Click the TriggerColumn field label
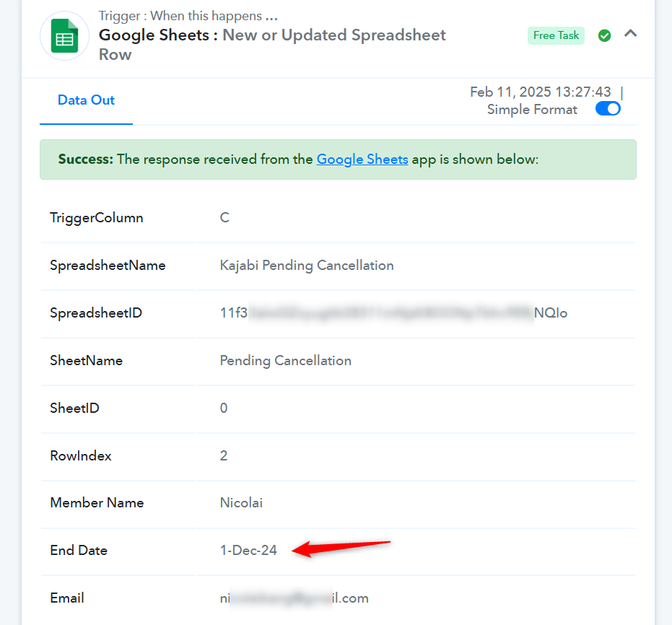The width and height of the screenshot is (672, 625). point(97,218)
